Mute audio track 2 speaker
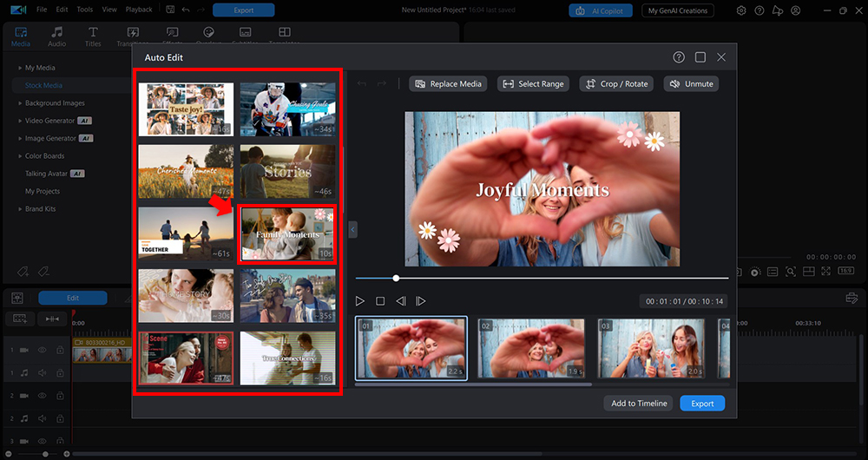The height and width of the screenshot is (460, 868). (x=42, y=418)
